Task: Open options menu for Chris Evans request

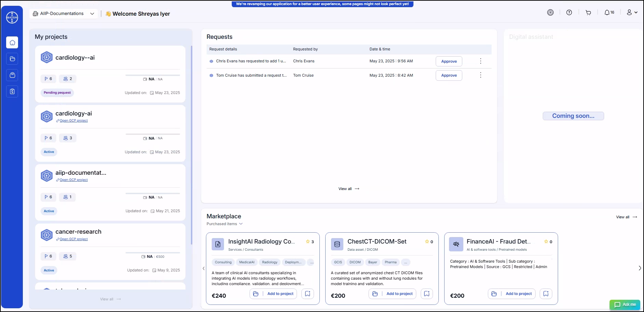Action: click(x=481, y=61)
